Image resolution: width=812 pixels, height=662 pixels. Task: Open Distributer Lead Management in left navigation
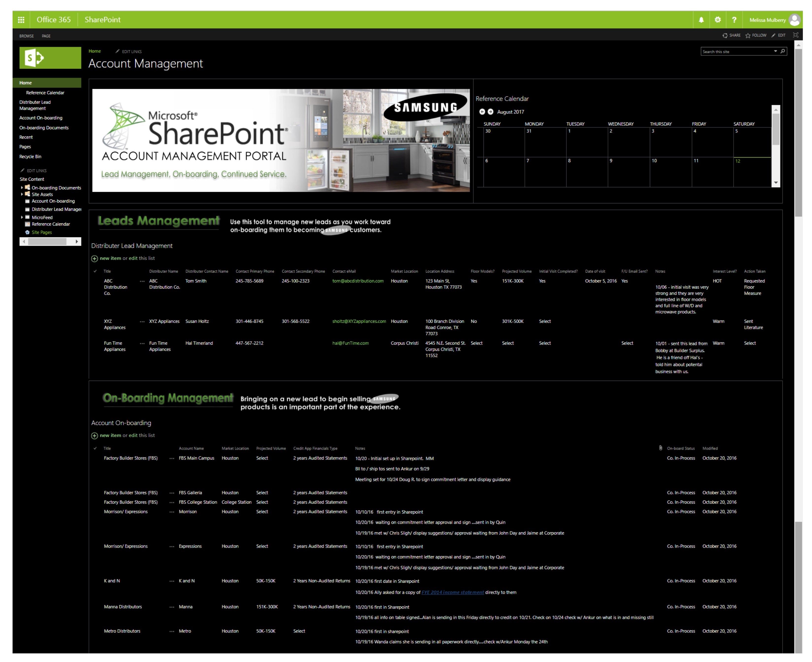(x=35, y=105)
